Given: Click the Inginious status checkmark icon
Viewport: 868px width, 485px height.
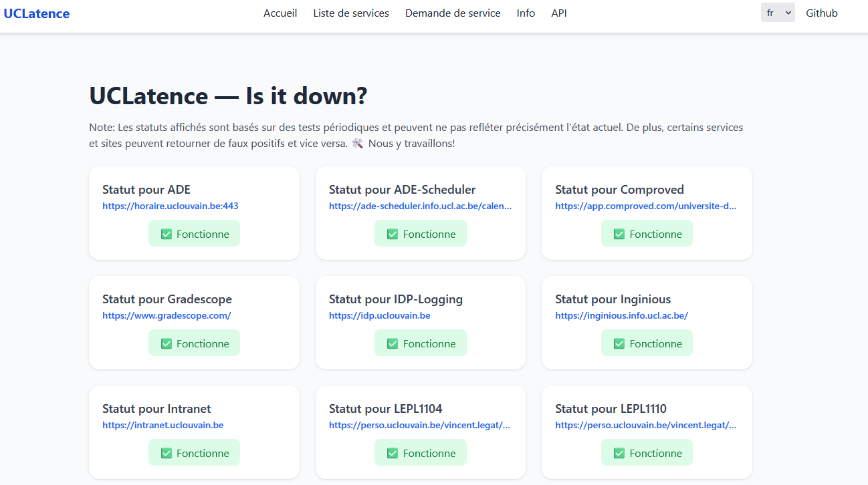Looking at the screenshot, I should pyautogui.click(x=619, y=343).
